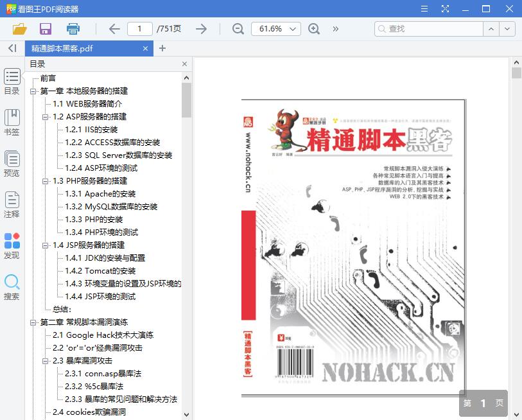The image size is (522, 420).
Task: Collapse the 第一章 本地服务器的搭建 chapter node
Action: coord(35,91)
